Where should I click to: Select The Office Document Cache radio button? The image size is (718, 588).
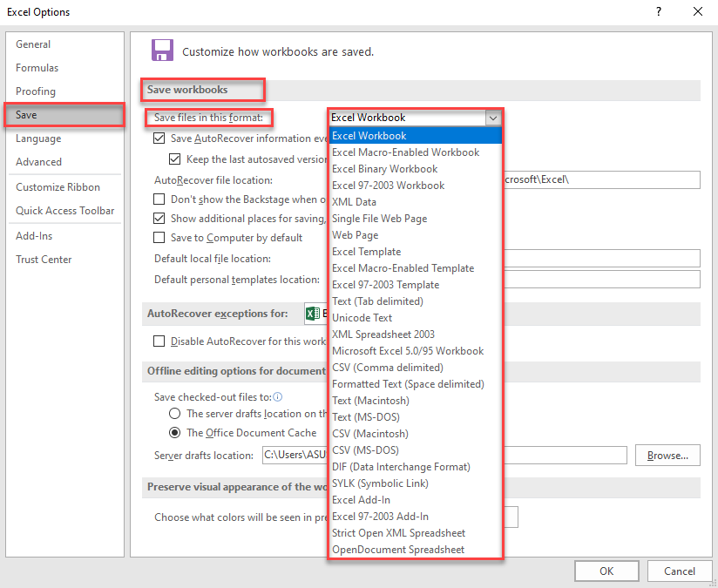coord(174,432)
